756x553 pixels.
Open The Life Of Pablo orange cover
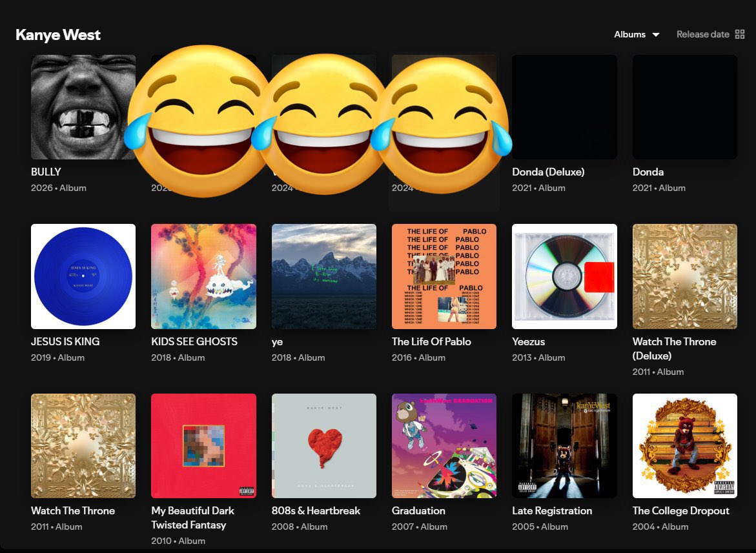point(444,276)
